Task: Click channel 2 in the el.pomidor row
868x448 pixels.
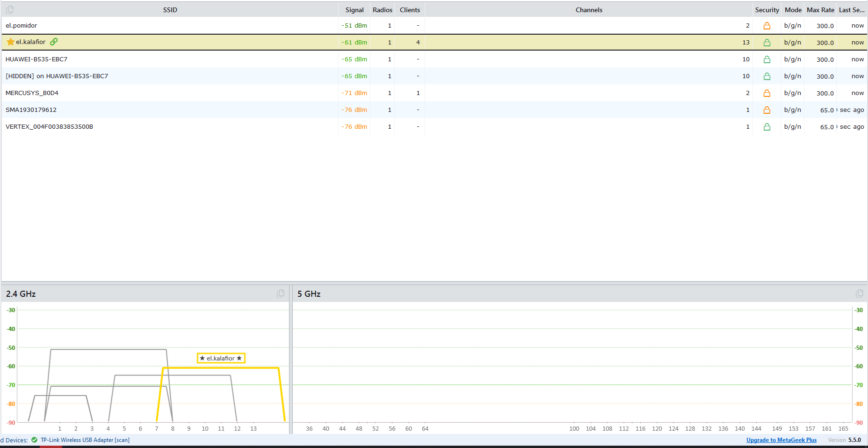Action: tap(748, 26)
